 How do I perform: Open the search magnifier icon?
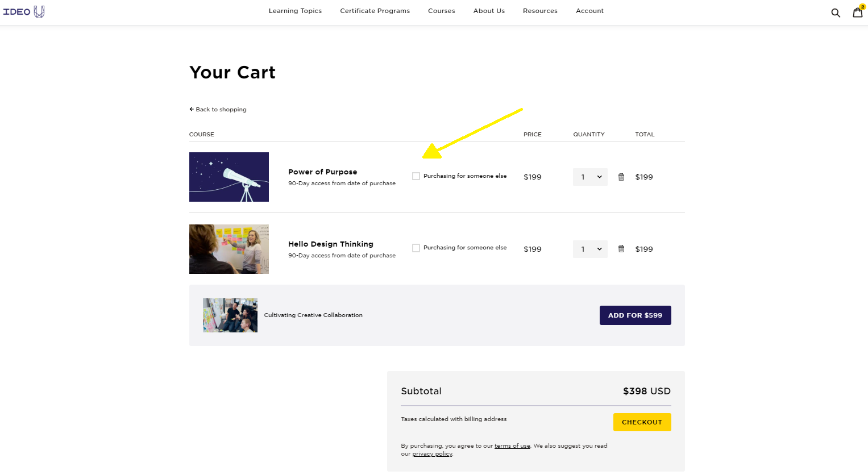coord(835,13)
